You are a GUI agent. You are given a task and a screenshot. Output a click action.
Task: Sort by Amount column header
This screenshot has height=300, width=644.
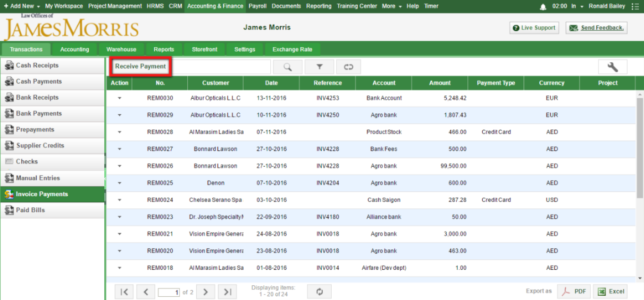(440, 83)
